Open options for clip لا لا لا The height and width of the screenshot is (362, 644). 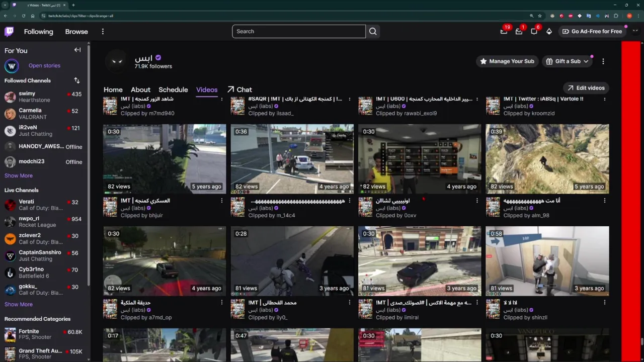click(605, 303)
